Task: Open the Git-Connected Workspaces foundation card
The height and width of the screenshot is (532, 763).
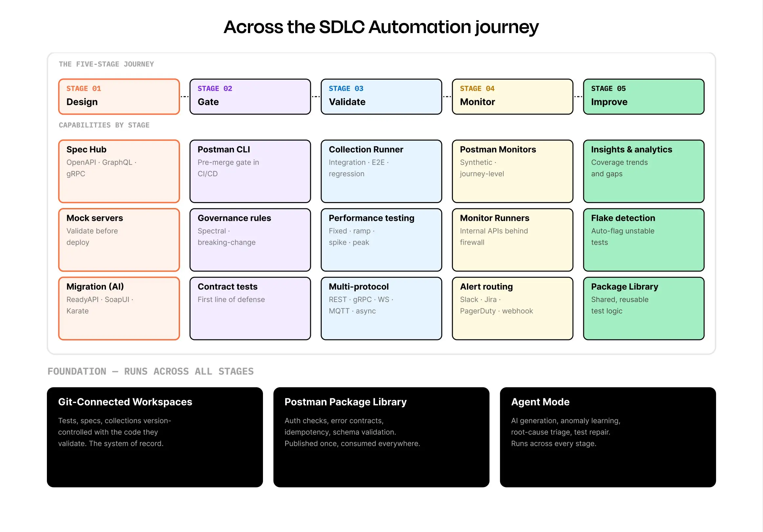Action: (x=155, y=437)
